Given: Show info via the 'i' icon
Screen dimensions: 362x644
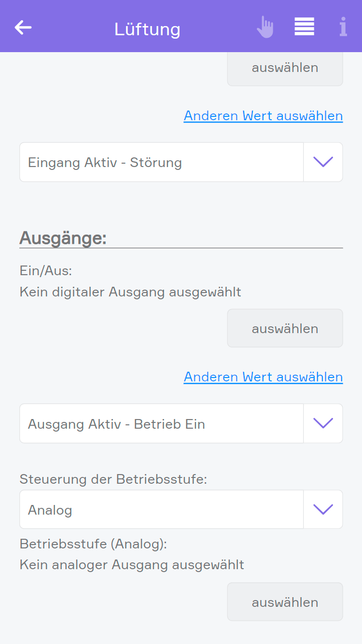Looking at the screenshot, I should 343,27.
